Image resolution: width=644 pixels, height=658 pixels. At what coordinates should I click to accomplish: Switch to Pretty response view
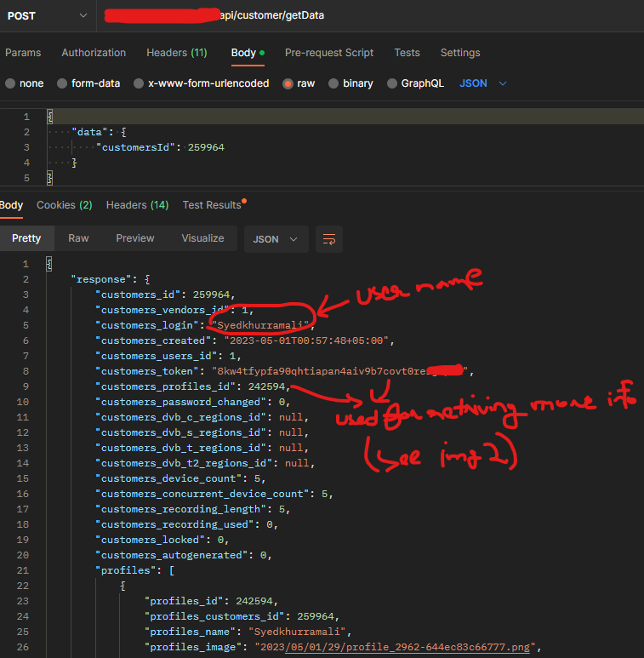(26, 238)
